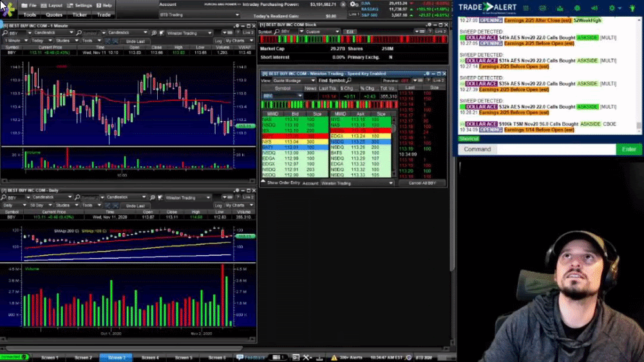The image size is (644, 362).
Task: Open My Charts dropdown in 1 Minute chart
Action: pos(239,41)
